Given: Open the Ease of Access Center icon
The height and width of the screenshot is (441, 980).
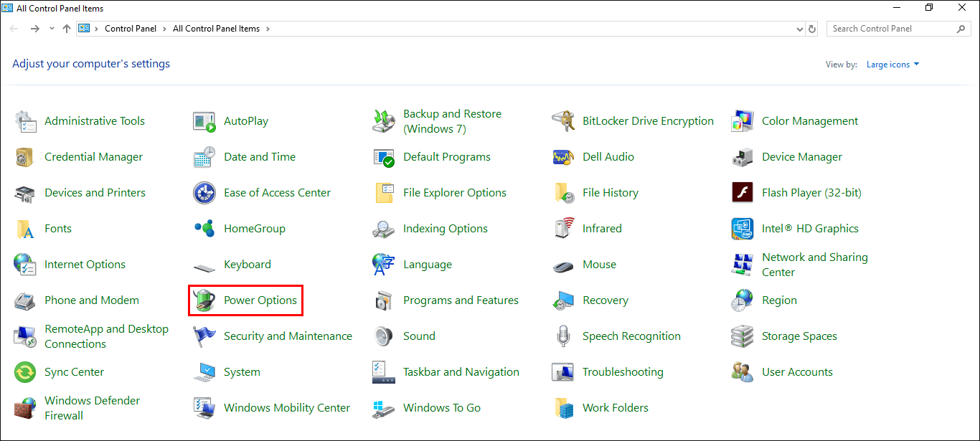Looking at the screenshot, I should (204, 193).
